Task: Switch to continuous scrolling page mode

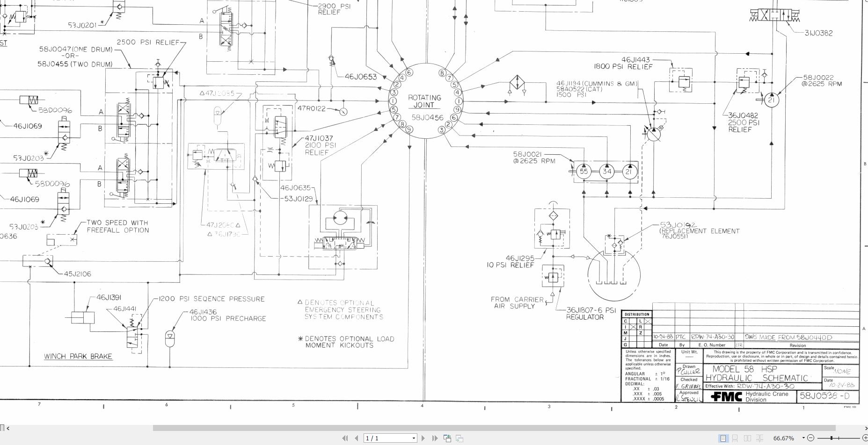Action: point(735,438)
